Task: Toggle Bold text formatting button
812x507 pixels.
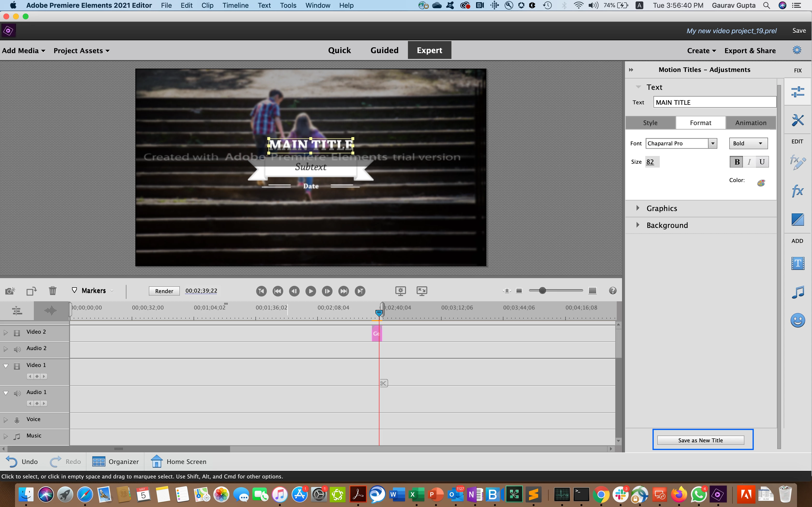Action: click(x=737, y=162)
